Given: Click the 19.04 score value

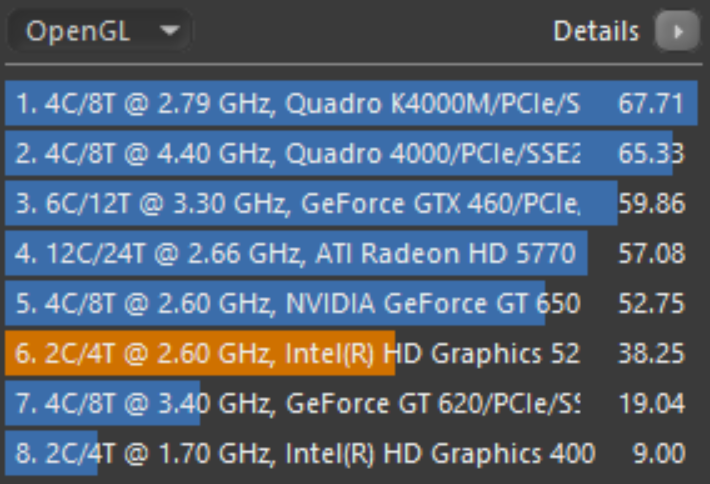Looking at the screenshot, I should 651,403.
